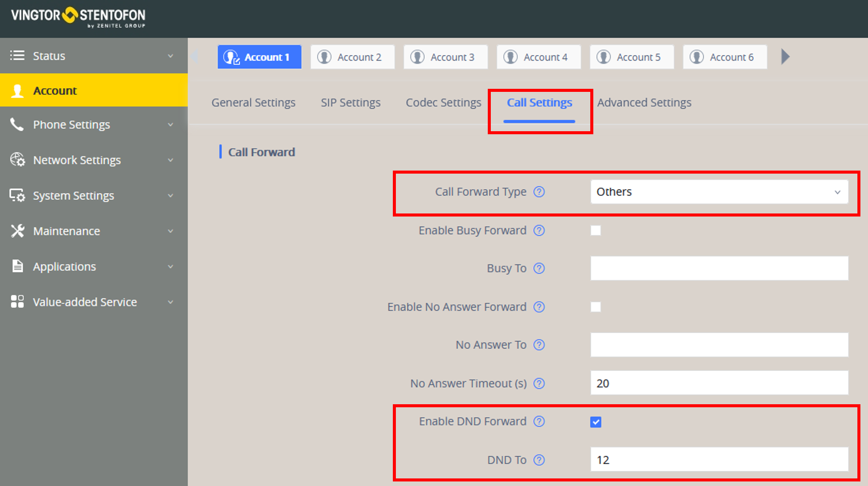This screenshot has width=868, height=486.
Task: Click the help icon next to Busy To
Action: click(539, 268)
